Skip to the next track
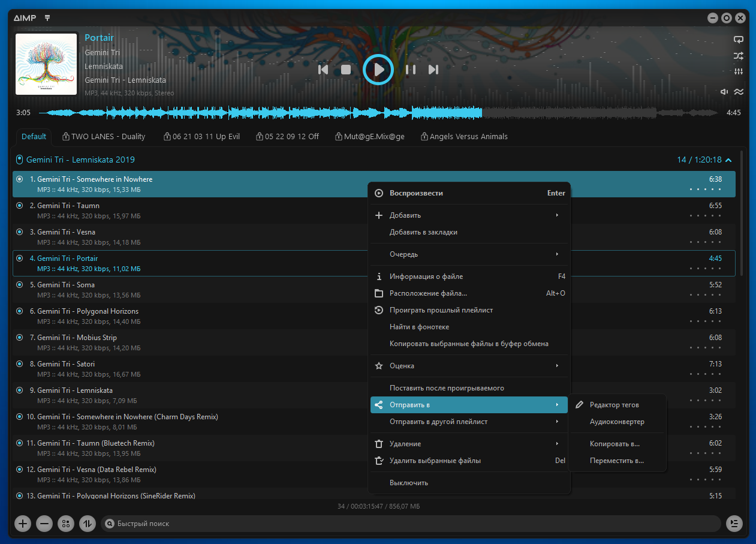756x544 pixels. point(433,70)
